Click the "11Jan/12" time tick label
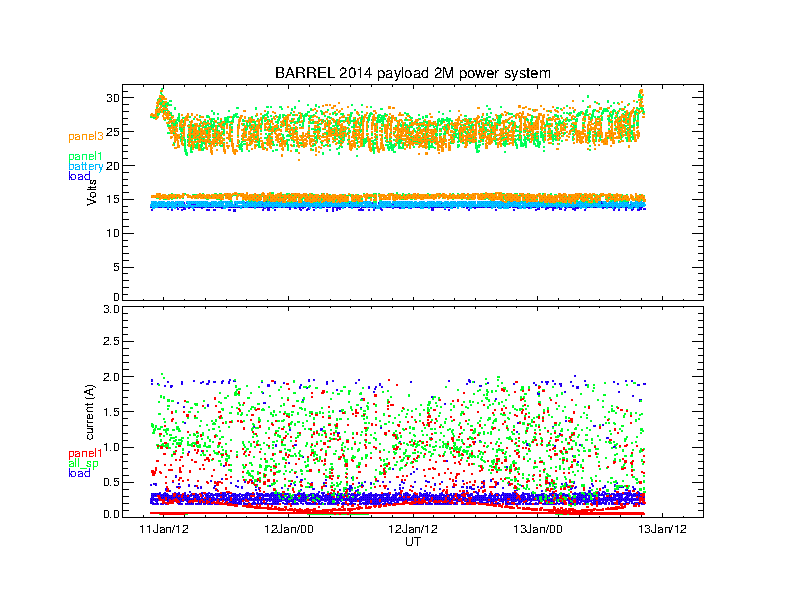 point(164,529)
